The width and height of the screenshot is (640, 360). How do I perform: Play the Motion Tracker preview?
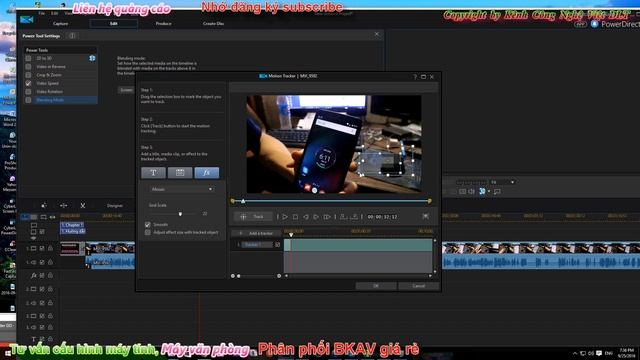[285, 217]
